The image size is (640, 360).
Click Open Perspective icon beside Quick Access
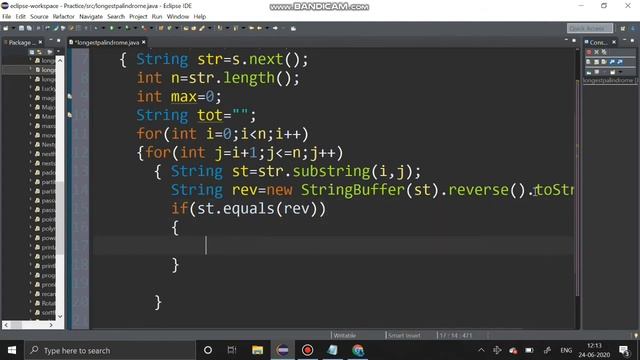623,28
